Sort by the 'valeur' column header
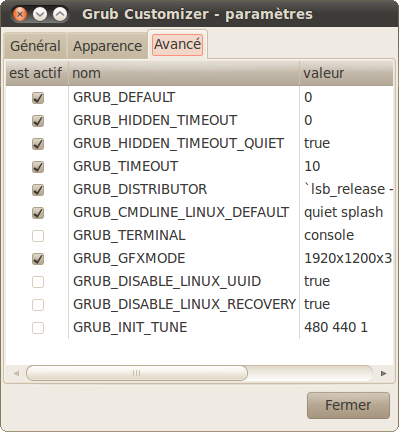Image resolution: width=399 pixels, height=432 pixels. coord(346,73)
